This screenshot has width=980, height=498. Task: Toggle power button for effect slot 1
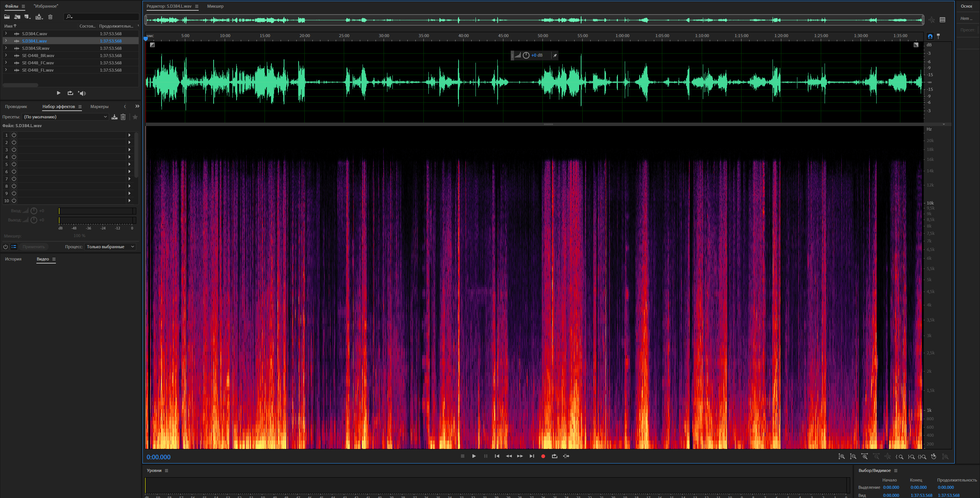(14, 135)
